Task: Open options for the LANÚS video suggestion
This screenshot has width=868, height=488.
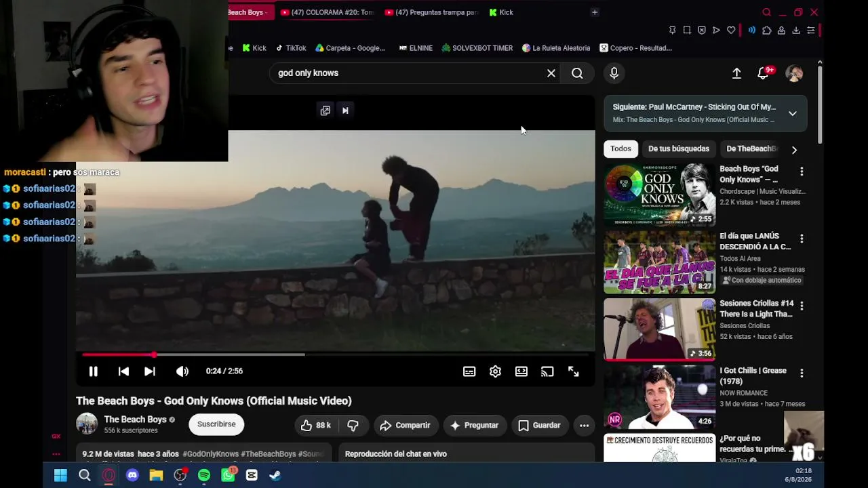Action: pyautogui.click(x=802, y=239)
